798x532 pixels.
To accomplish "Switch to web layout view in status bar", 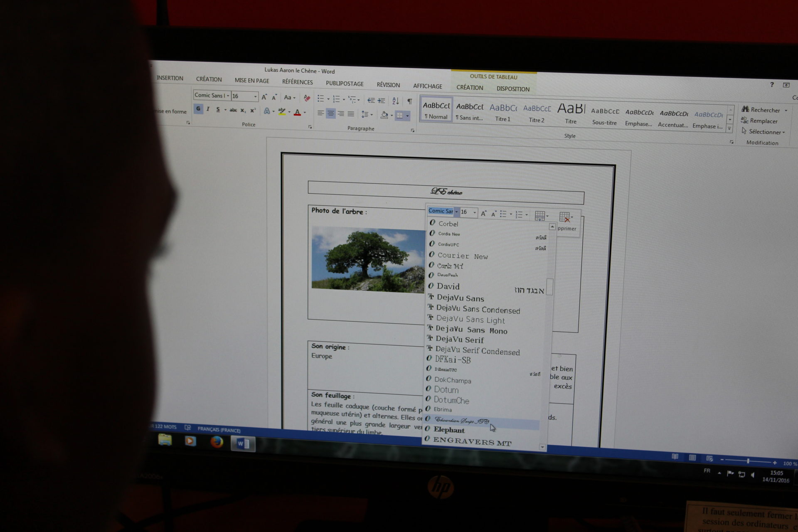I will (709, 459).
